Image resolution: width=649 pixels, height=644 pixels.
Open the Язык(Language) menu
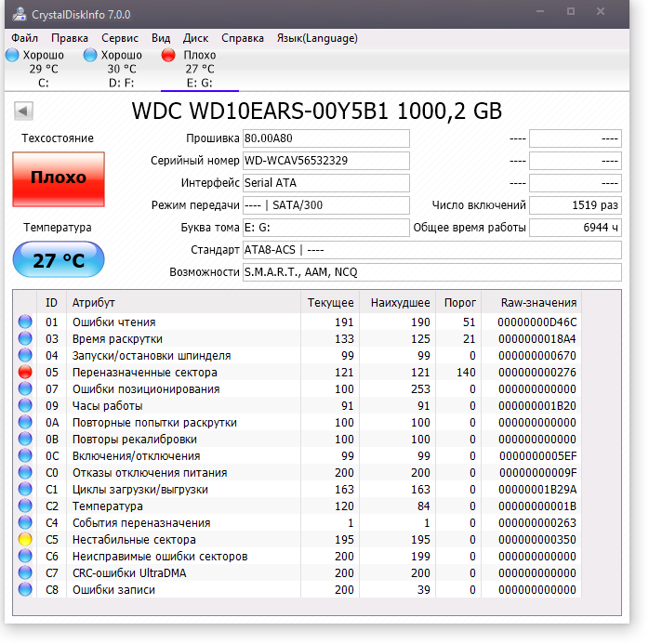[x=317, y=38]
